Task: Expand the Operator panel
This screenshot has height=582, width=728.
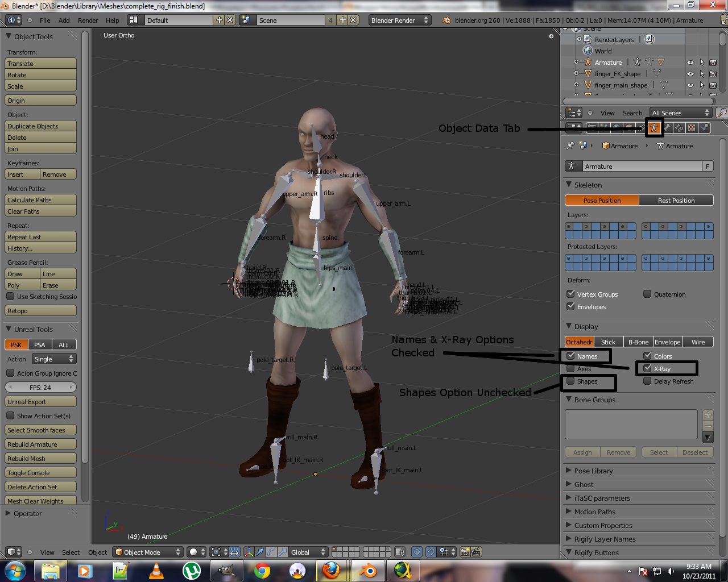Action: pyautogui.click(x=28, y=513)
